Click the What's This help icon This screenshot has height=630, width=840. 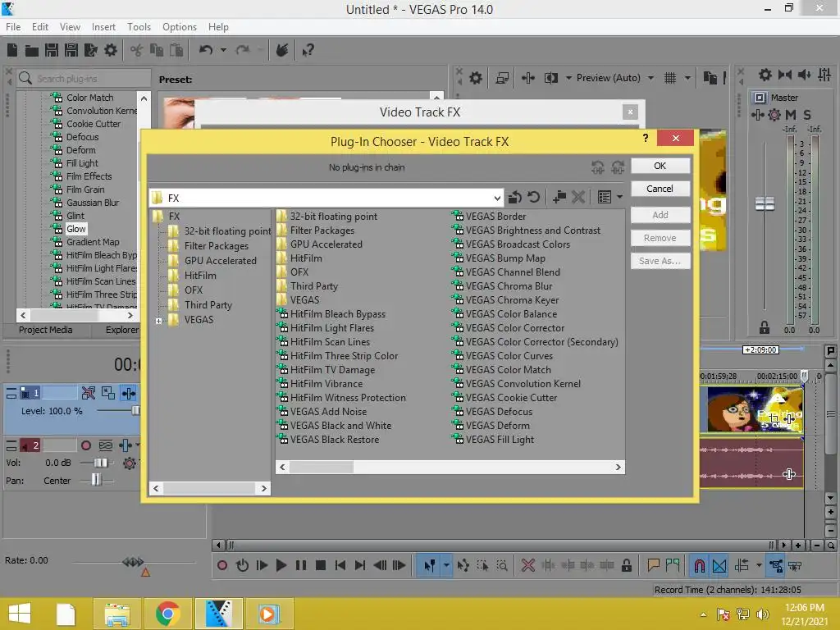click(x=308, y=50)
